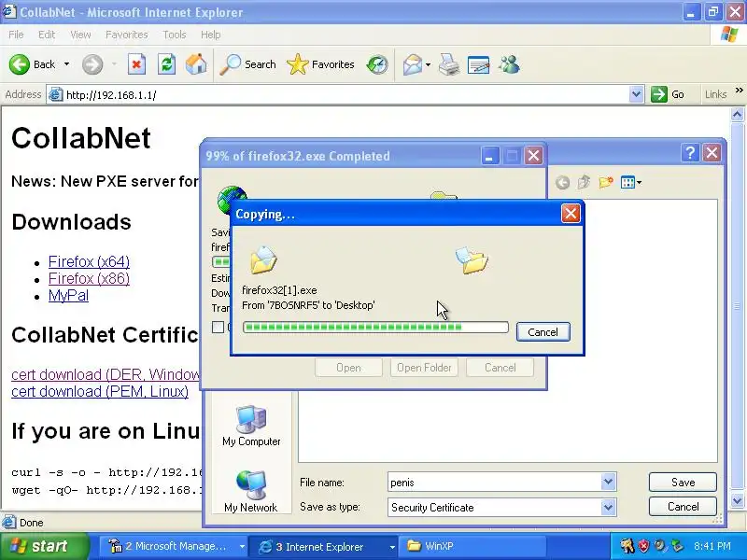Image resolution: width=747 pixels, height=560 pixels.
Task: Click the Links toolbar label
Action: pyautogui.click(x=715, y=94)
